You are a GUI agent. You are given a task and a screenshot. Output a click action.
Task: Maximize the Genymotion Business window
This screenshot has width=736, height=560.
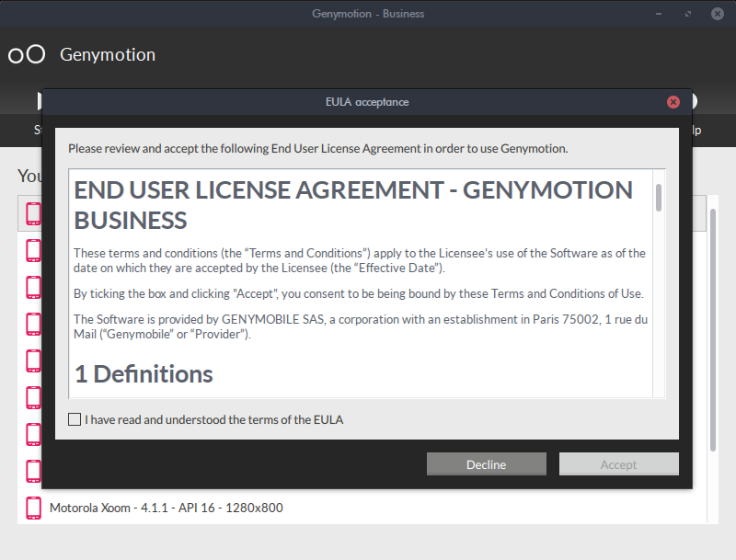coord(688,14)
